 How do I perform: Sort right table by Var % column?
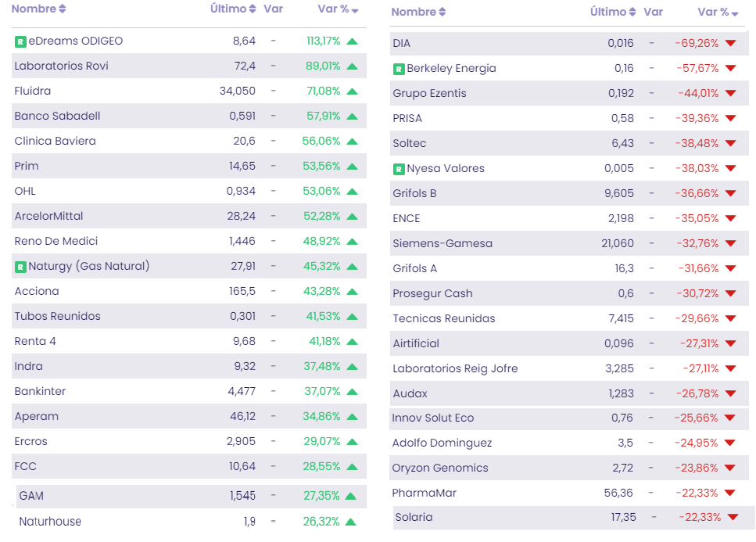(x=718, y=12)
